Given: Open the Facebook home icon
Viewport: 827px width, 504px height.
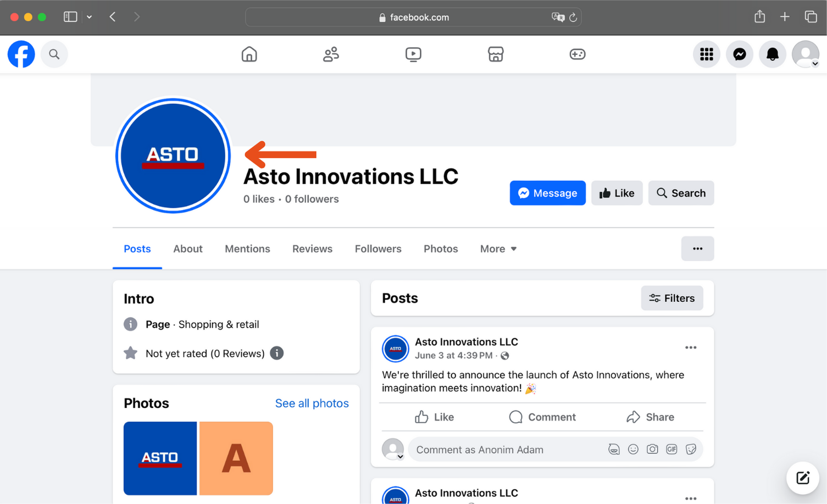Looking at the screenshot, I should tap(249, 54).
